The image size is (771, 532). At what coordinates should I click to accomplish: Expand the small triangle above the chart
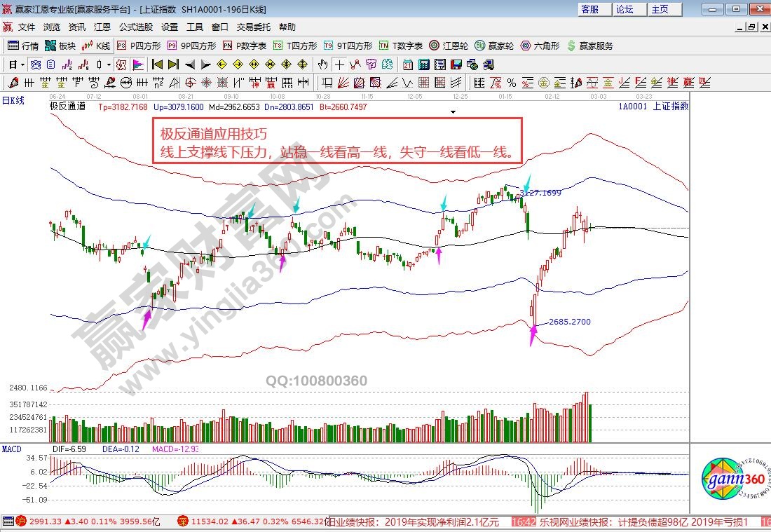click(453, 111)
